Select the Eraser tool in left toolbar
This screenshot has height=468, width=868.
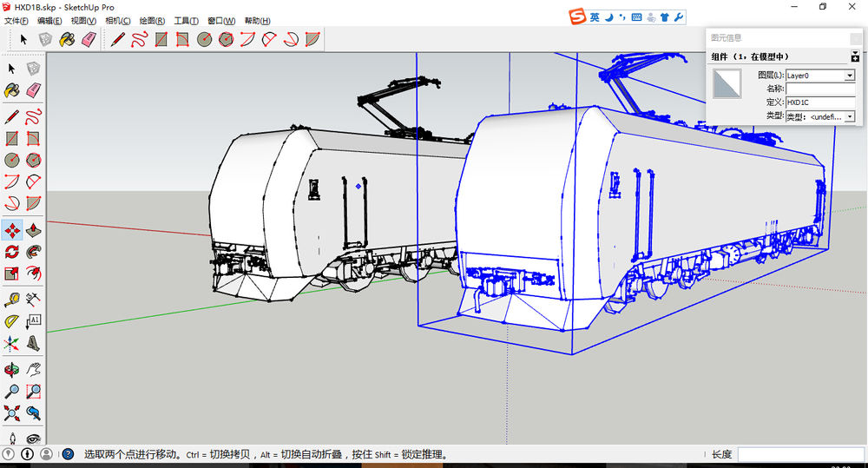pyautogui.click(x=33, y=90)
